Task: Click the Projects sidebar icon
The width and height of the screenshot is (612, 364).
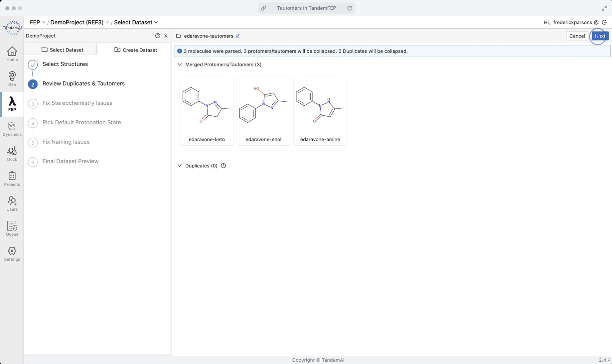Action: tap(12, 179)
